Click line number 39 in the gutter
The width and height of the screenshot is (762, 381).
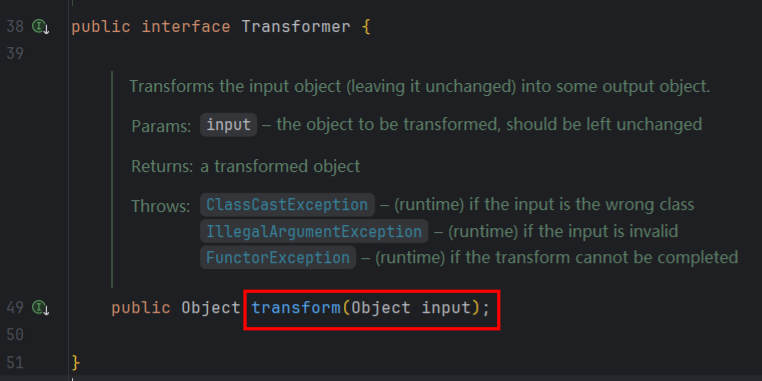pos(15,53)
